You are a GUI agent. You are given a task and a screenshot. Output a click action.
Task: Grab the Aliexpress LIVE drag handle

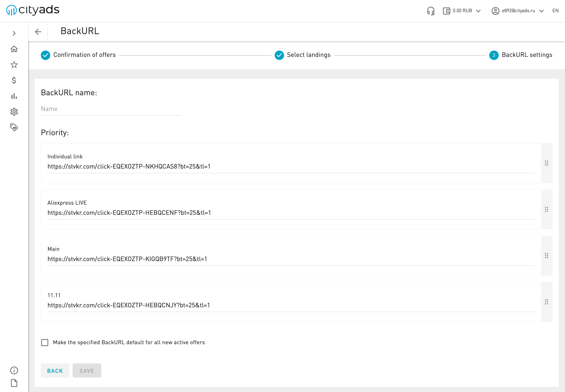(546, 209)
